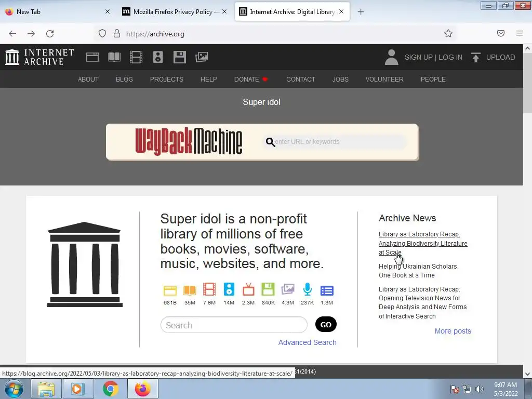This screenshot has width=532, height=399.
Task: Open the ABOUT menu item
Action: (x=88, y=79)
